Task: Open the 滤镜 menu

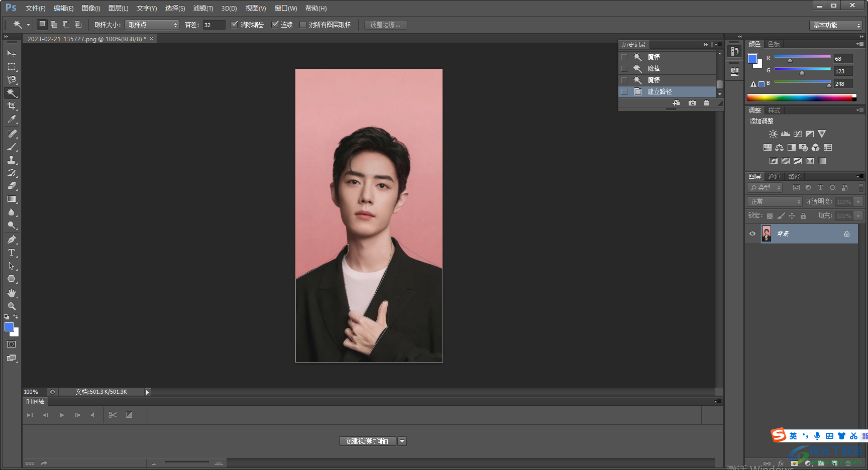Action: click(203, 8)
